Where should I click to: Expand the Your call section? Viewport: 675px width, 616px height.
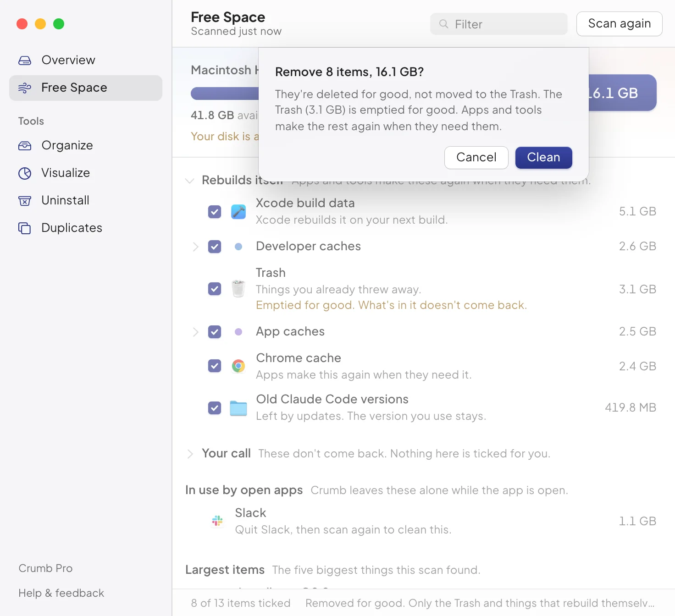(189, 454)
